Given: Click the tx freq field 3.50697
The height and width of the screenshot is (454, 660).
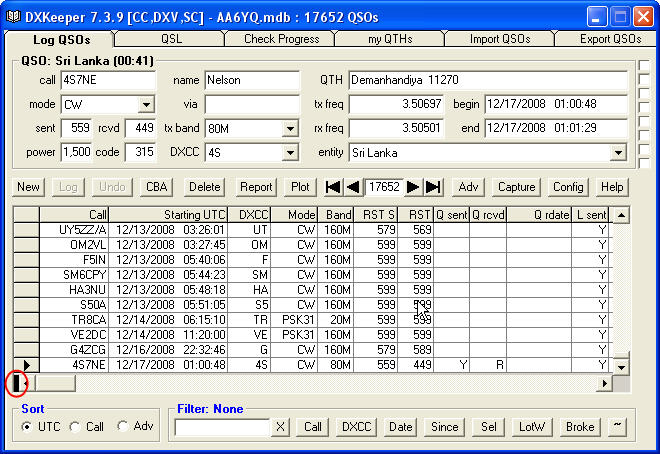Looking at the screenshot, I should click(x=396, y=104).
